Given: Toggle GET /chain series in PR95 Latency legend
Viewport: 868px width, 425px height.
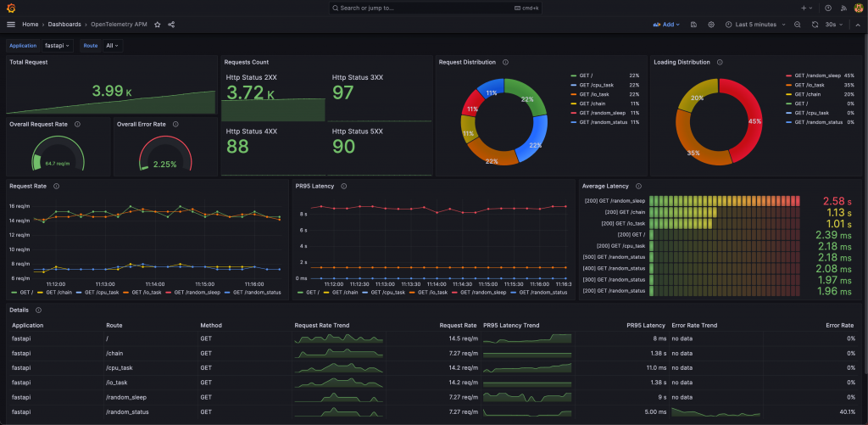Looking at the screenshot, I should tap(343, 292).
